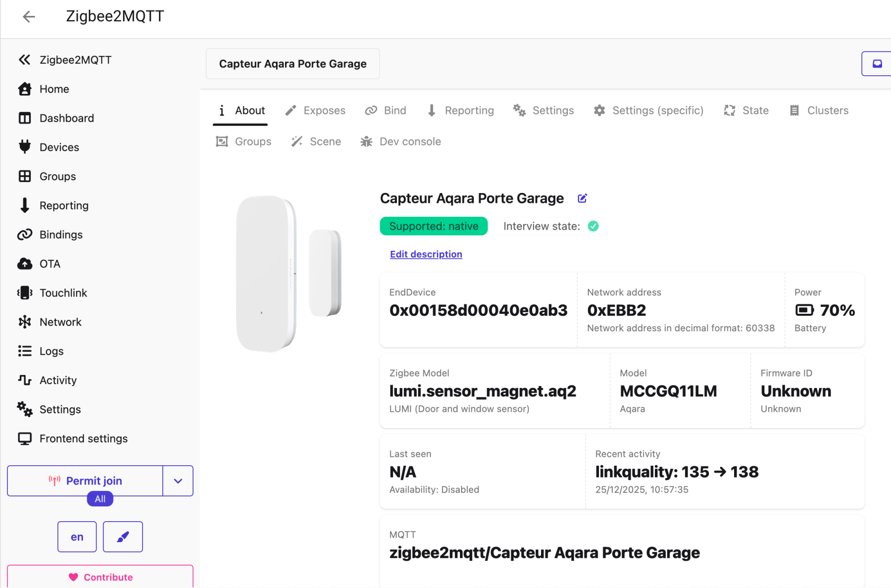
Task: Click the edit name icon beside device title
Action: (582, 198)
